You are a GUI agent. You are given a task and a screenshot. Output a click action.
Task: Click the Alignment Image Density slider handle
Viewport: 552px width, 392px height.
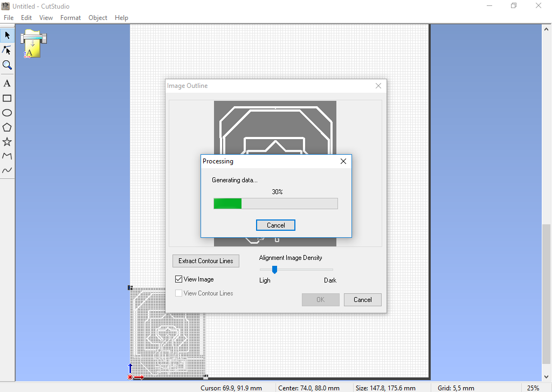coord(274,270)
